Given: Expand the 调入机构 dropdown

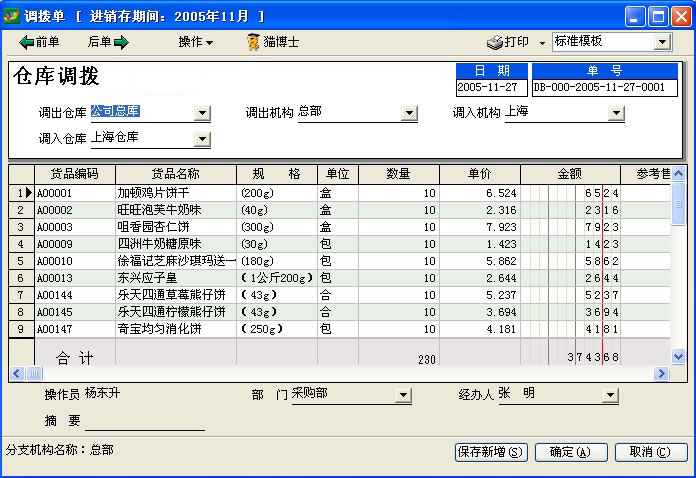Looking at the screenshot, I should (616, 113).
